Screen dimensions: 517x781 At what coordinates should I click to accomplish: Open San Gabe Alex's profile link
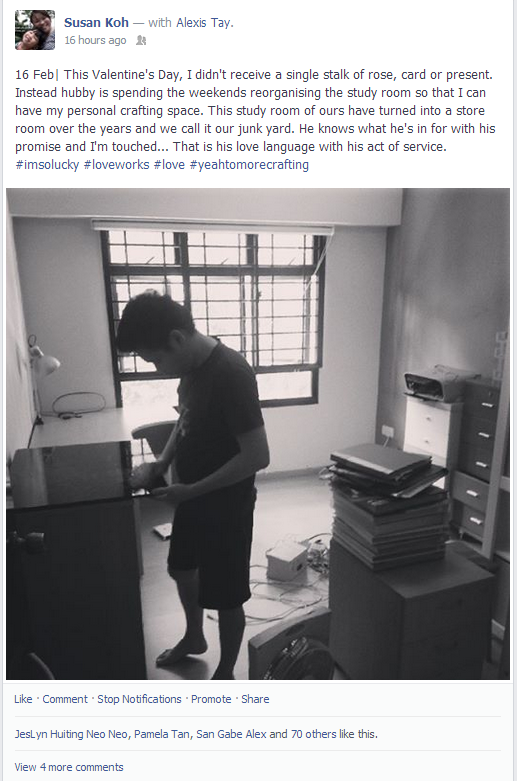(231, 734)
